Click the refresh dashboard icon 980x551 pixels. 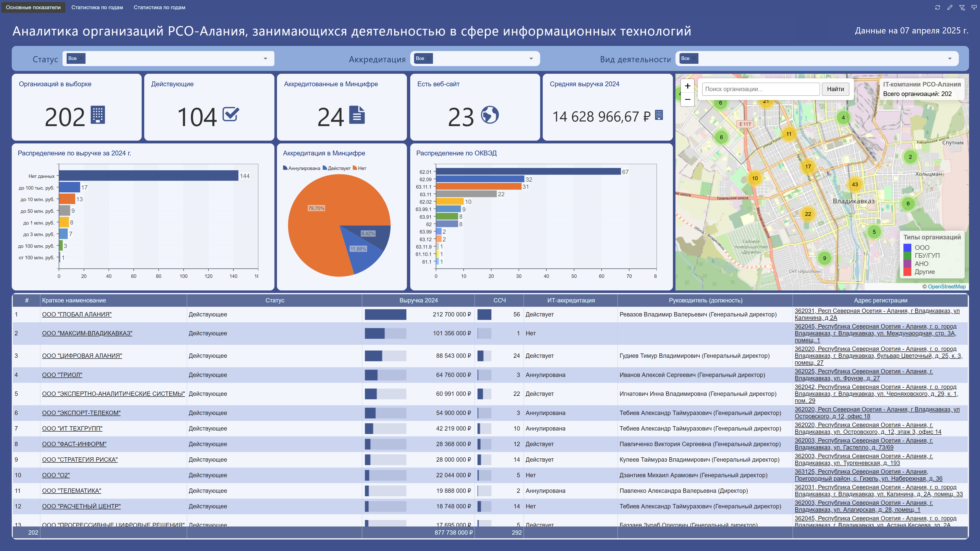pyautogui.click(x=937, y=7)
